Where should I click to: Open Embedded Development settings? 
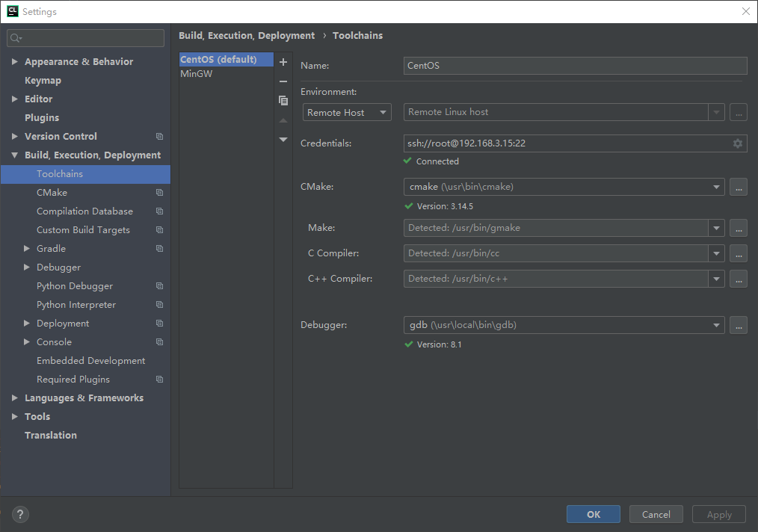[x=91, y=360]
